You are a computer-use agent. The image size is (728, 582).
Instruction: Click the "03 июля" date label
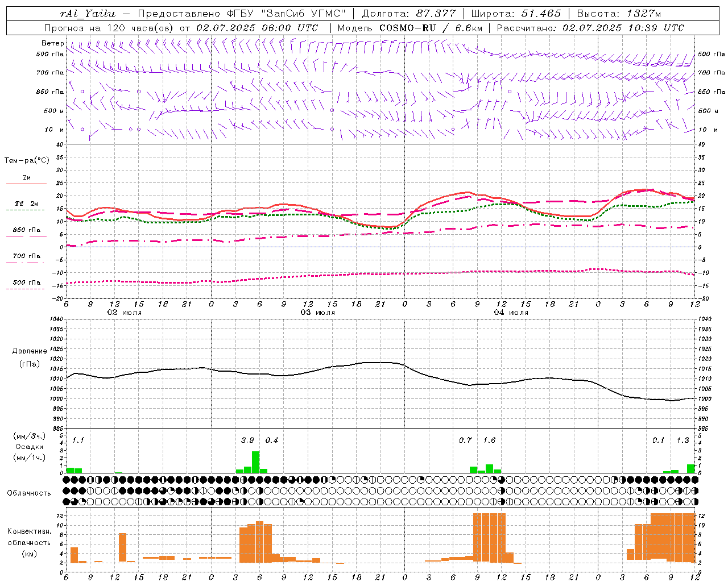pos(318,313)
